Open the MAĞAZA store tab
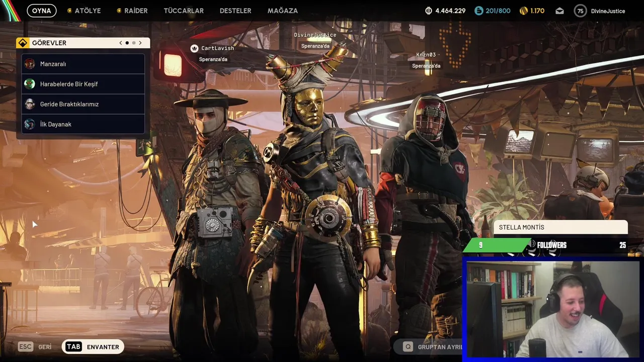 point(283,11)
